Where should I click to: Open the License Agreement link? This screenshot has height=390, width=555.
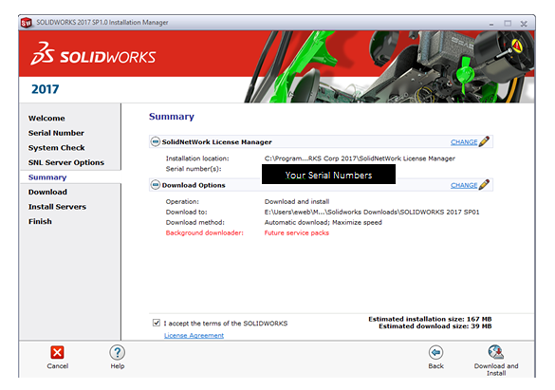coord(194,335)
